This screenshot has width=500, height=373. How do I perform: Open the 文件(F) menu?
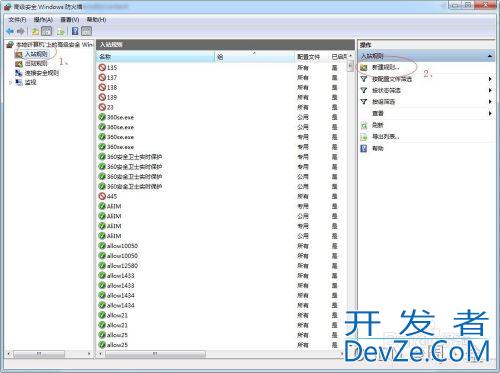(x=17, y=20)
